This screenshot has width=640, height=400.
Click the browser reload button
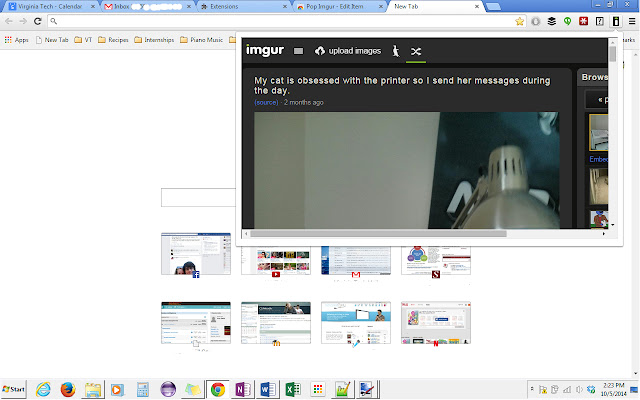point(38,21)
